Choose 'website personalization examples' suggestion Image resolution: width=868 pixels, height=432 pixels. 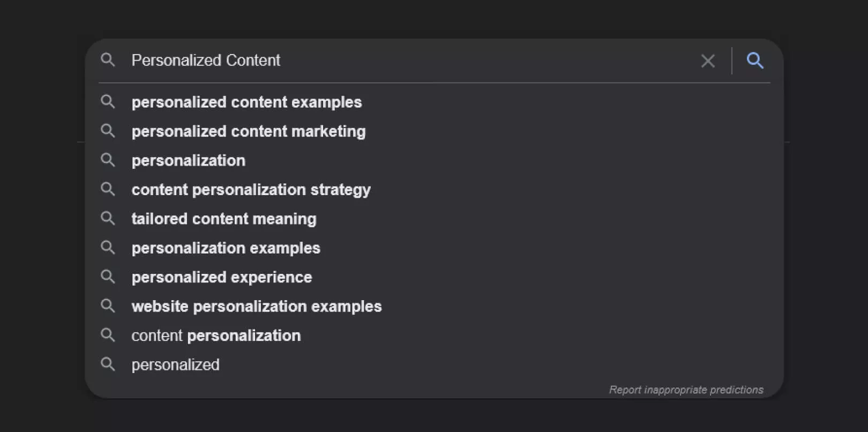pos(257,307)
